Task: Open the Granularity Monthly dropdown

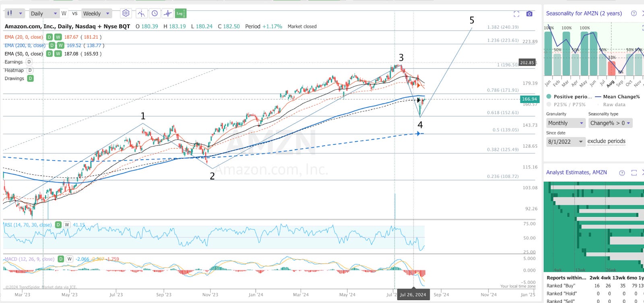Action: point(566,123)
